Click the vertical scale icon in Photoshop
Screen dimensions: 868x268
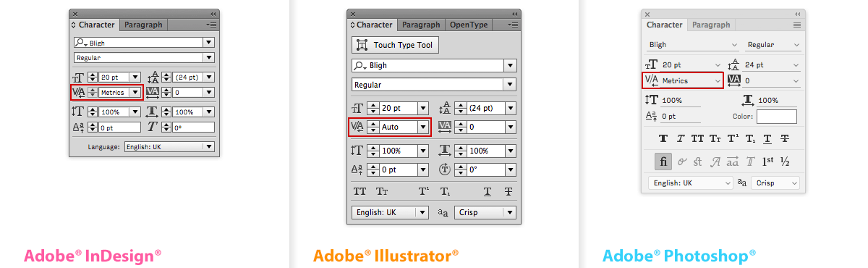[x=652, y=100]
